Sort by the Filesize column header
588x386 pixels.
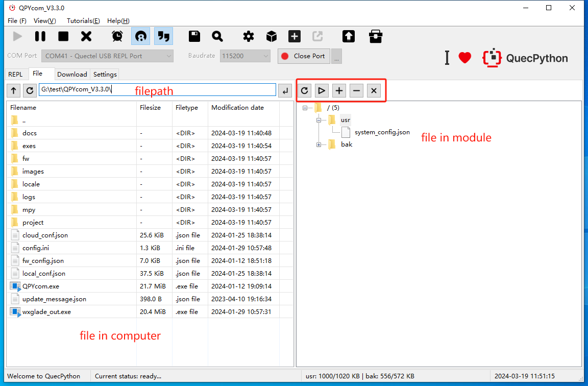tap(155, 108)
